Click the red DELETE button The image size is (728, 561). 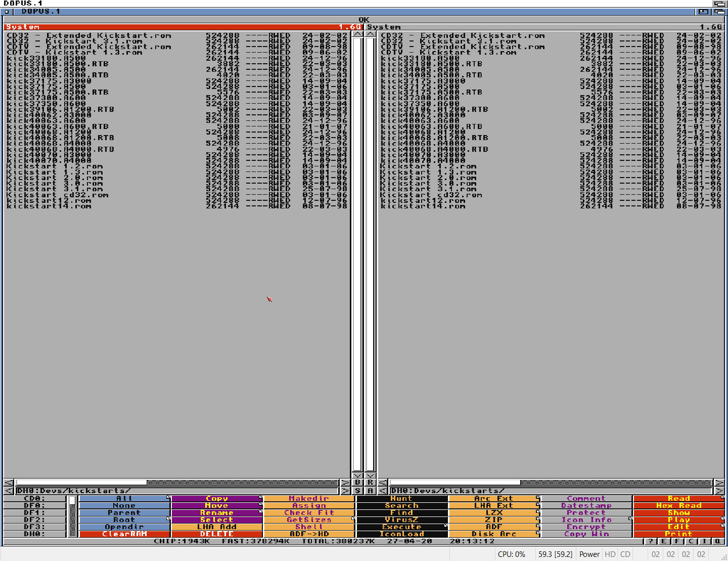(217, 534)
